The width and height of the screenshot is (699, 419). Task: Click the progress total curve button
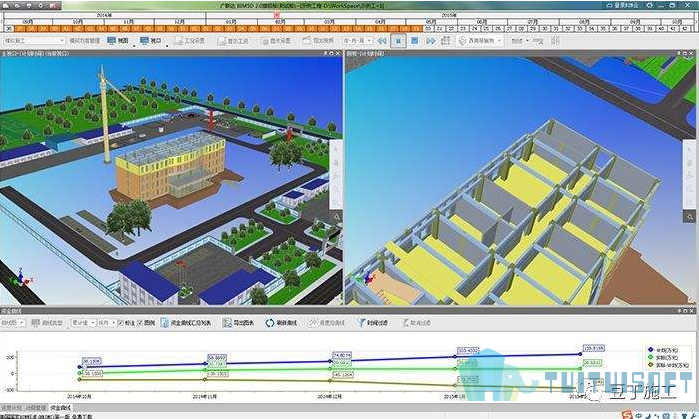pos(327,322)
